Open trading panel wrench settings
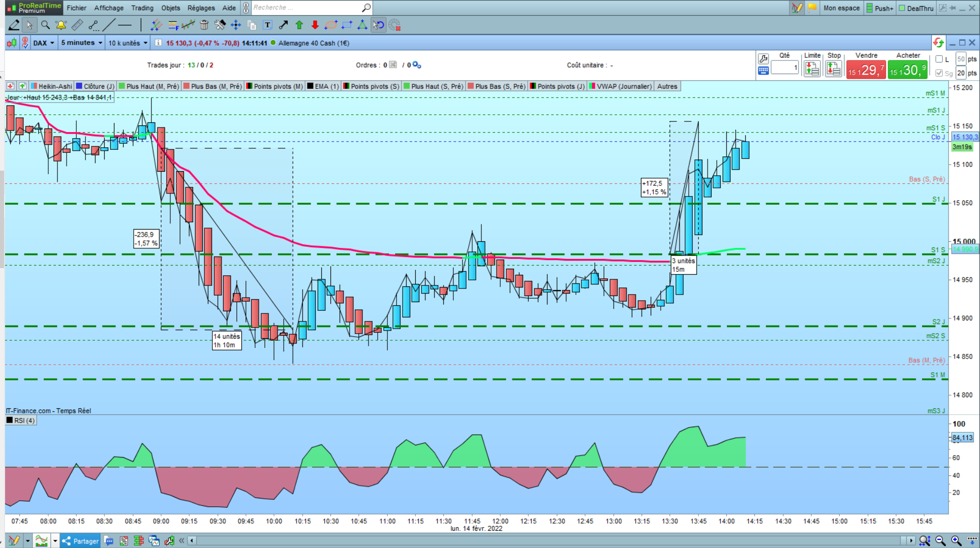Image resolution: width=980 pixels, height=548 pixels. (x=763, y=58)
